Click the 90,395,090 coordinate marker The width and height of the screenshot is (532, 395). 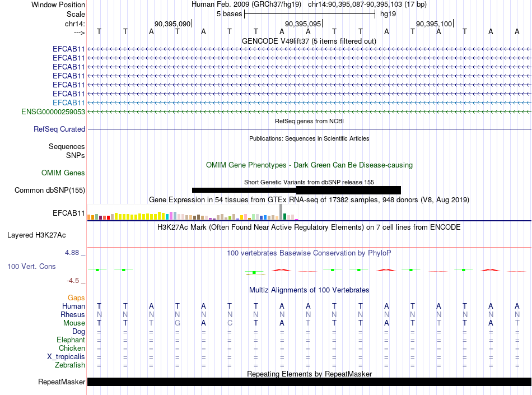tap(172, 24)
